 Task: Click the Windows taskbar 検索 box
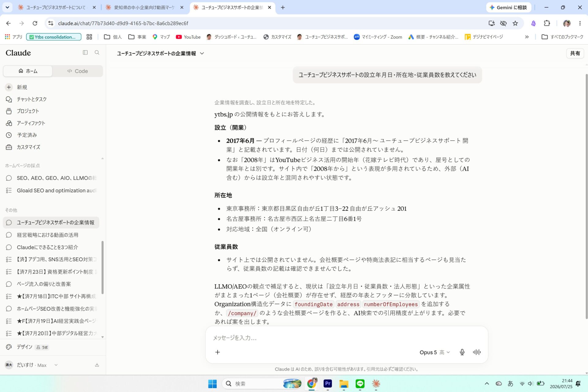[x=262, y=384]
